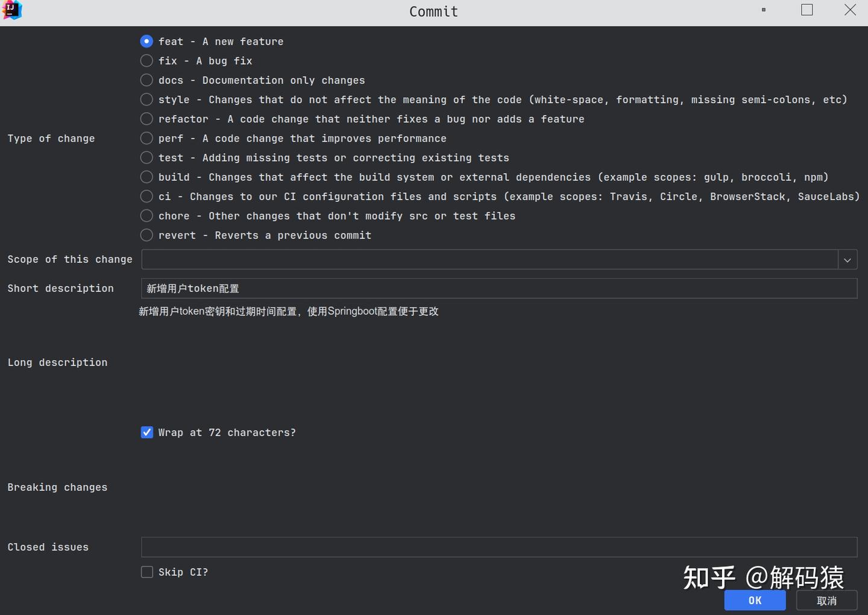Maximize the Commit dialog window

[807, 10]
